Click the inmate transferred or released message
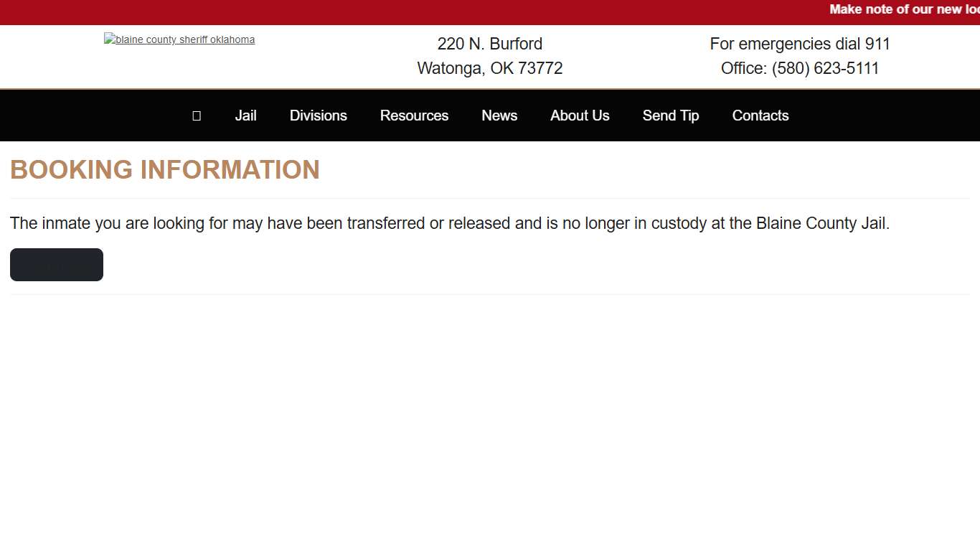Screen dimensions: 980x551 click(x=450, y=223)
